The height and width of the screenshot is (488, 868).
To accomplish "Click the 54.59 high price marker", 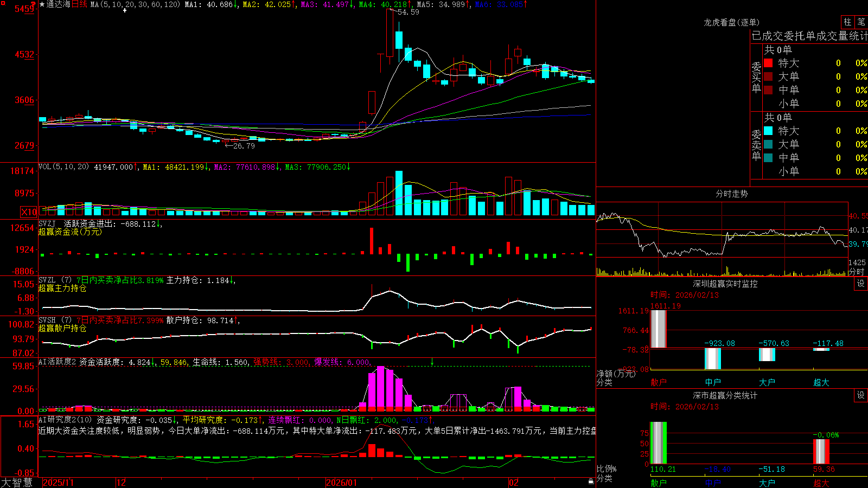I will coord(408,12).
